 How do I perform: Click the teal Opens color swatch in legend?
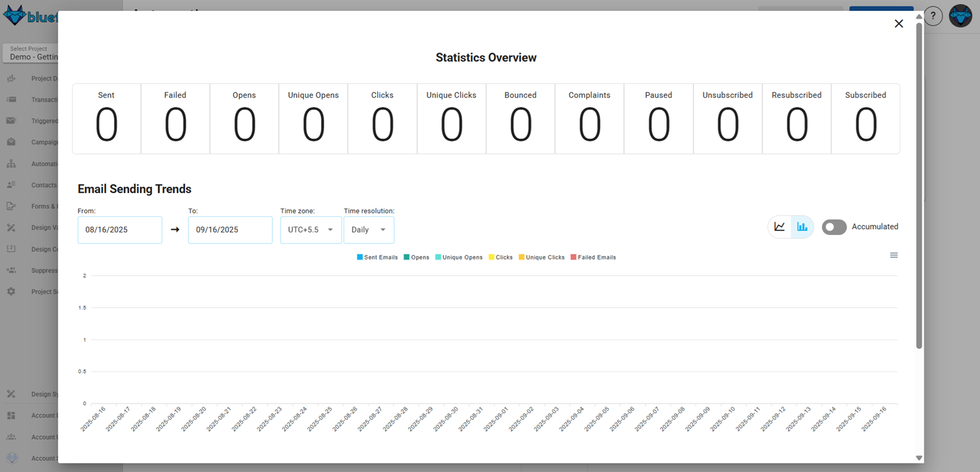click(x=405, y=257)
